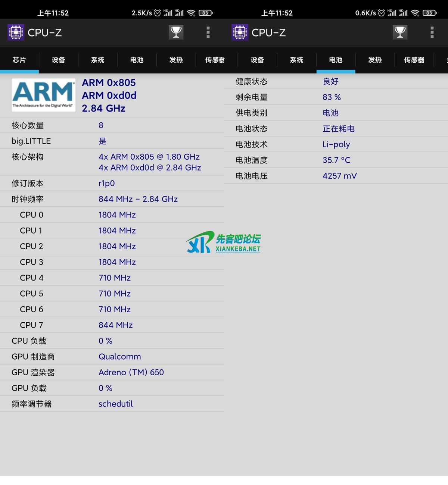
Task: Click the ARM logo image
Action: [43, 95]
